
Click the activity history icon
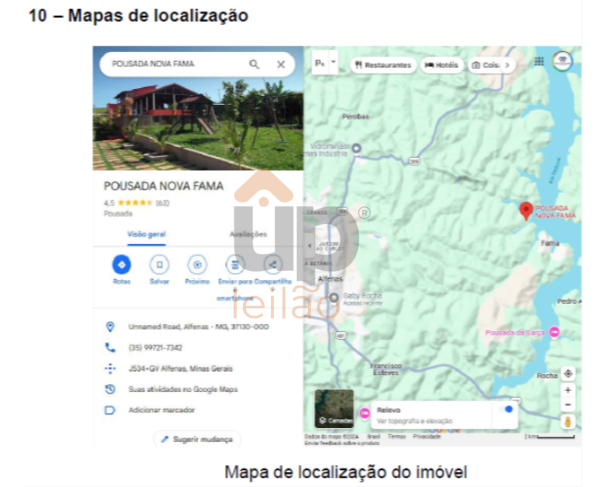pos(110,389)
